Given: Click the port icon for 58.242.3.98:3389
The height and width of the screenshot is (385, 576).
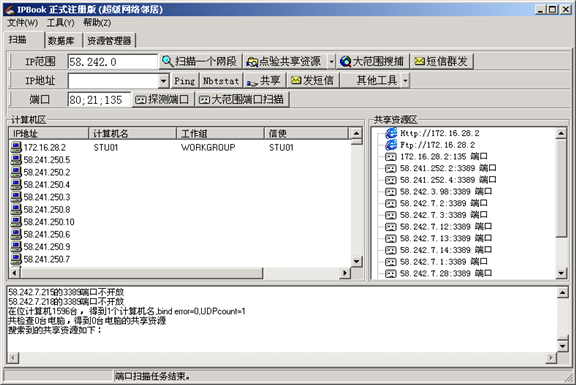Looking at the screenshot, I should click(390, 192).
